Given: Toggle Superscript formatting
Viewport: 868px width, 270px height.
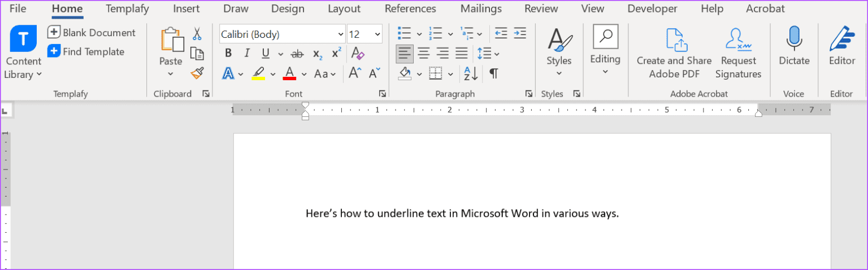Looking at the screenshot, I should (336, 53).
